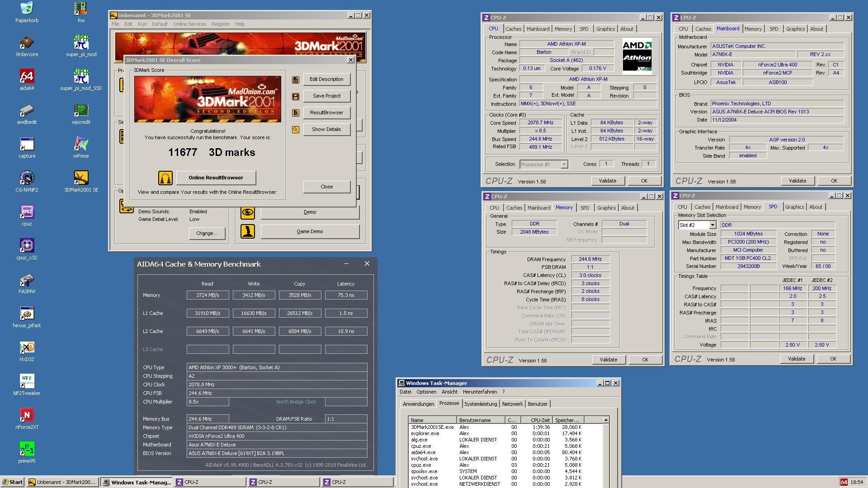Click the Game Demo joystick icon
868x488 pixels.
(248, 231)
